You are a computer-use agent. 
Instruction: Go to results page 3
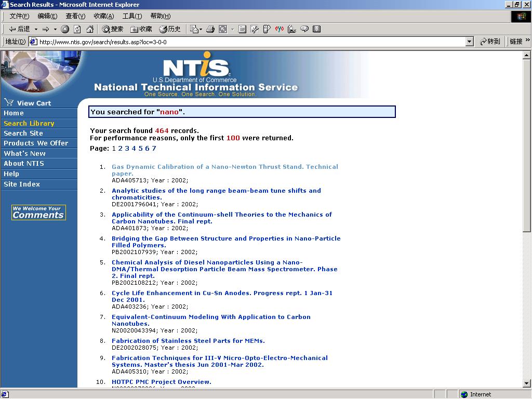click(x=127, y=148)
